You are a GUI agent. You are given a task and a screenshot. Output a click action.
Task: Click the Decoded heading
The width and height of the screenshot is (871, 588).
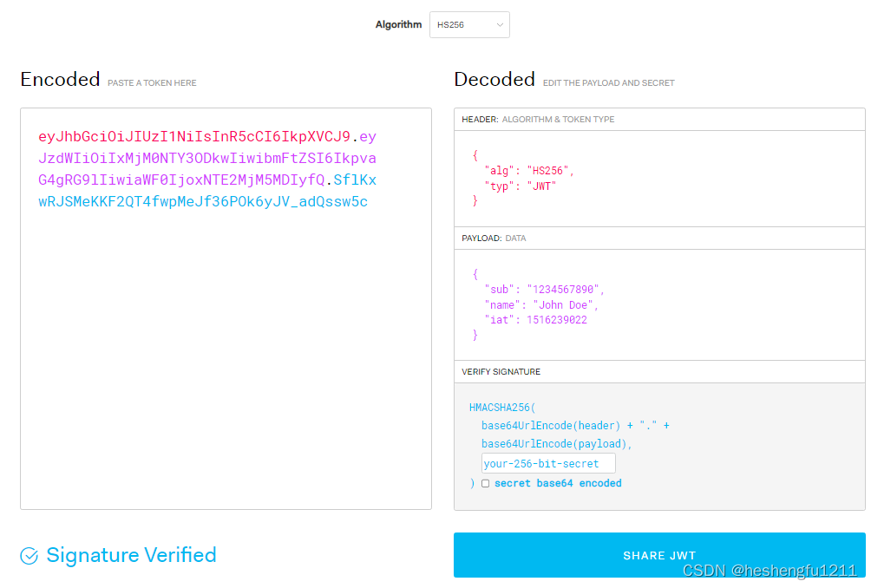coord(494,80)
